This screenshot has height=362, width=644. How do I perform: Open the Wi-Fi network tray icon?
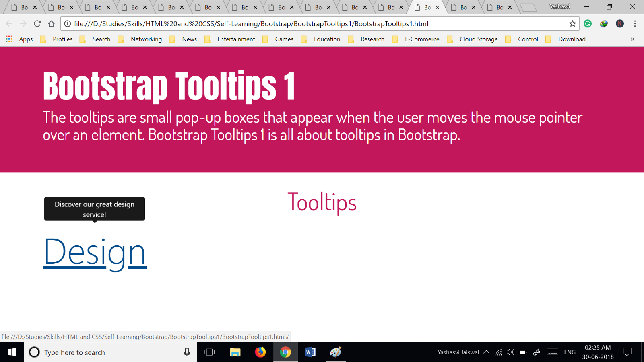pyautogui.click(x=499, y=352)
